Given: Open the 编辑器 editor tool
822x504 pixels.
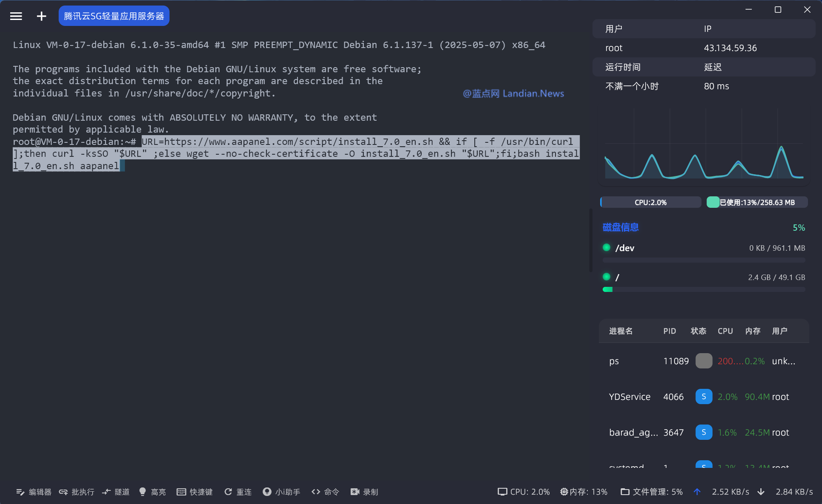Looking at the screenshot, I should (x=34, y=492).
